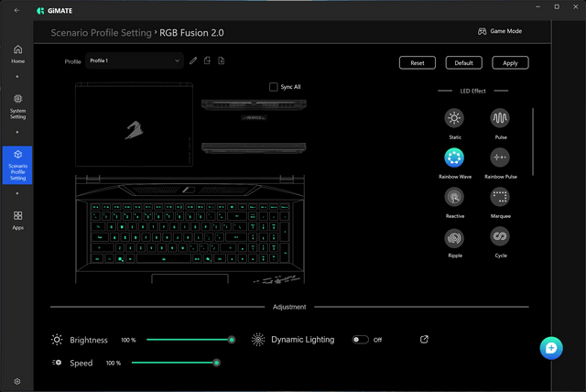Expand the Profile 1 dropdown
This screenshot has width=586, height=392.
pyautogui.click(x=135, y=60)
